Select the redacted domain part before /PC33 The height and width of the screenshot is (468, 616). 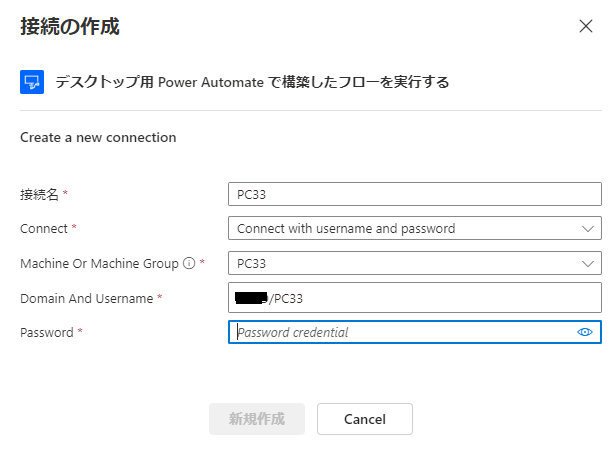[x=250, y=298]
